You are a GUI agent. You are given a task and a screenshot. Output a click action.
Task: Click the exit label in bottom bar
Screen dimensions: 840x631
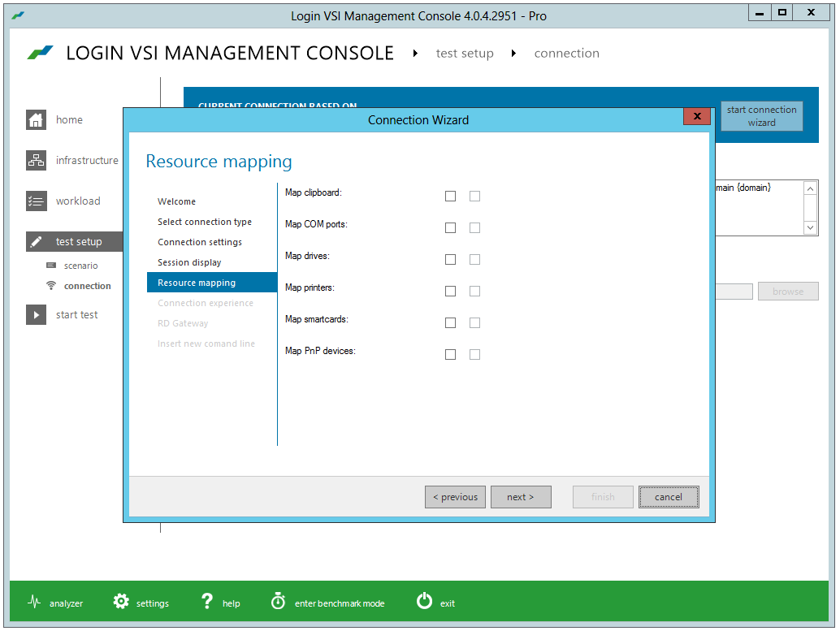coord(448,603)
